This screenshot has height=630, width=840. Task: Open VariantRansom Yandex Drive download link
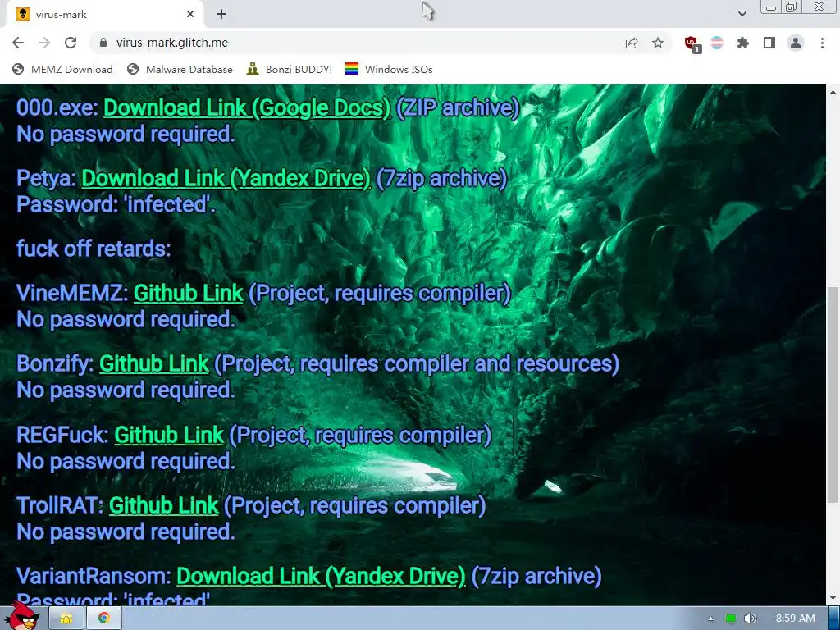[x=321, y=577]
